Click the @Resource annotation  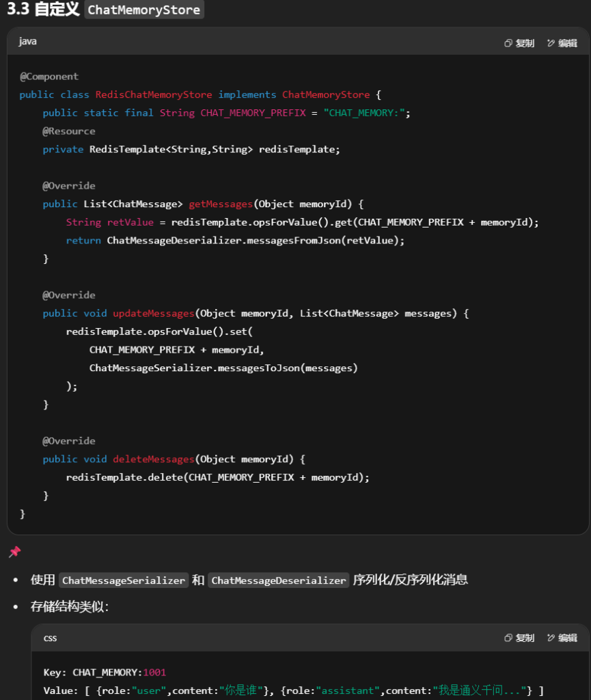[69, 131]
